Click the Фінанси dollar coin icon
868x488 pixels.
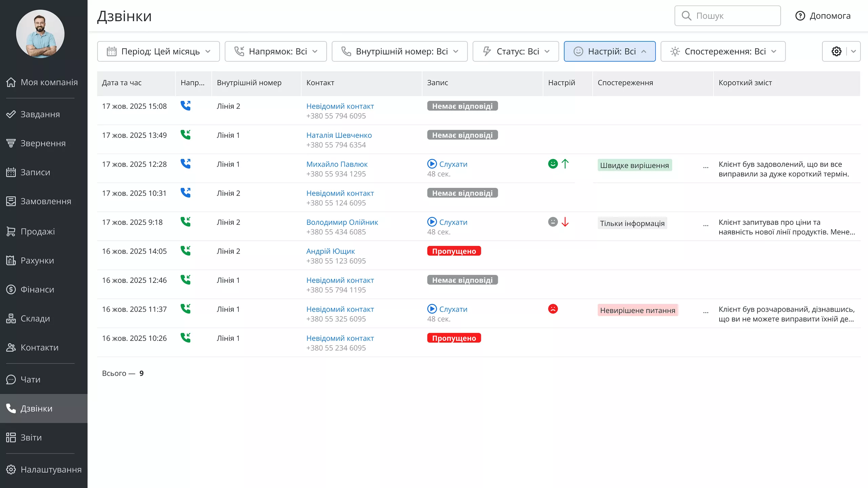pos(11,289)
